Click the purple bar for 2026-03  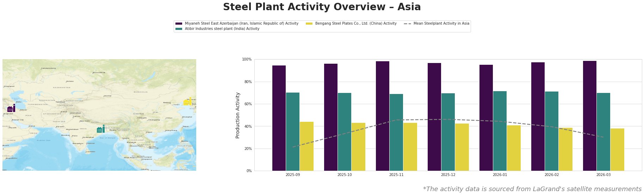coord(590,116)
